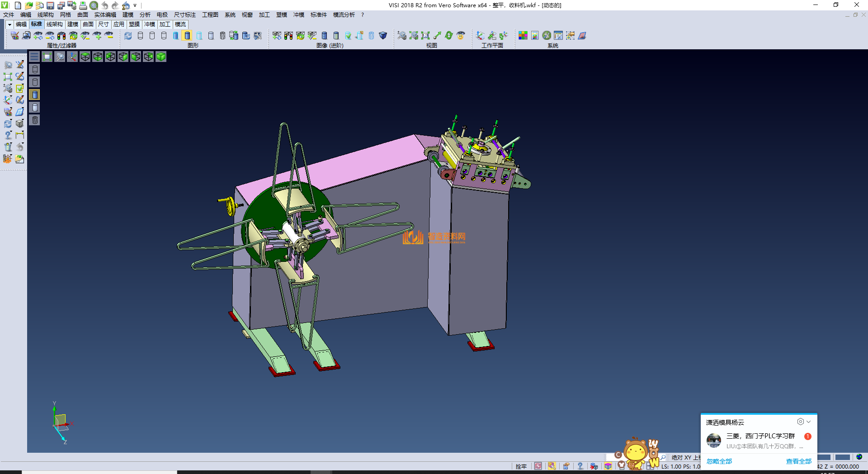Select the shaded solid cube view icon
The image size is (868, 474).
161,57
